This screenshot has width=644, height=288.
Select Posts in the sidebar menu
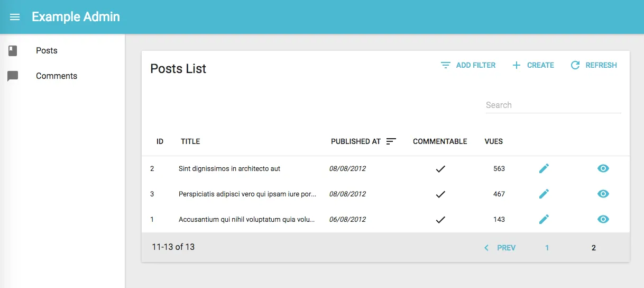[x=47, y=51]
